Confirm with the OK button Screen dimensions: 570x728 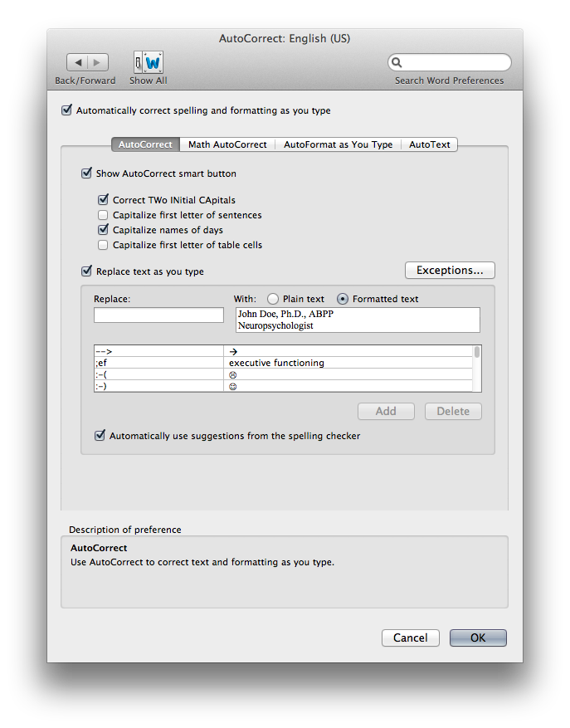pyautogui.click(x=478, y=638)
